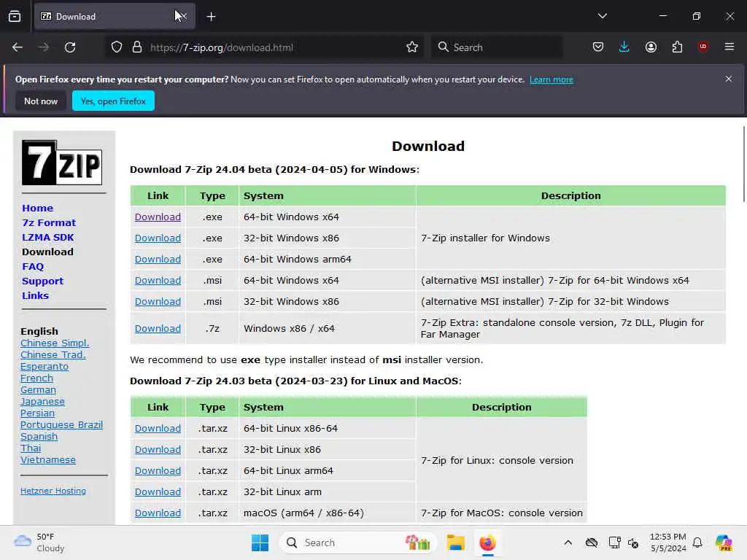
Task: Download the .7z Windows x86 / x64 extra
Action: 158,329
